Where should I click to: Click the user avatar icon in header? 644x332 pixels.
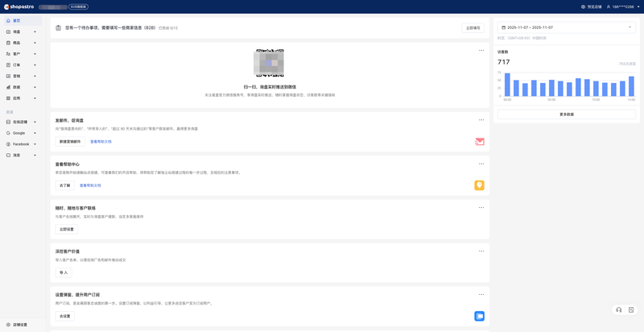609,6
